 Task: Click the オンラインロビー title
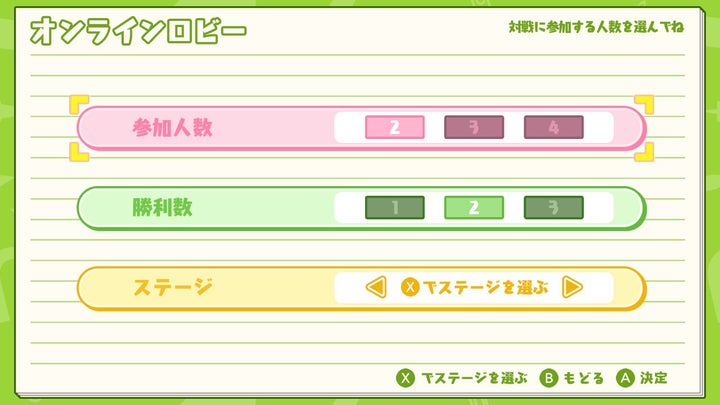138,31
